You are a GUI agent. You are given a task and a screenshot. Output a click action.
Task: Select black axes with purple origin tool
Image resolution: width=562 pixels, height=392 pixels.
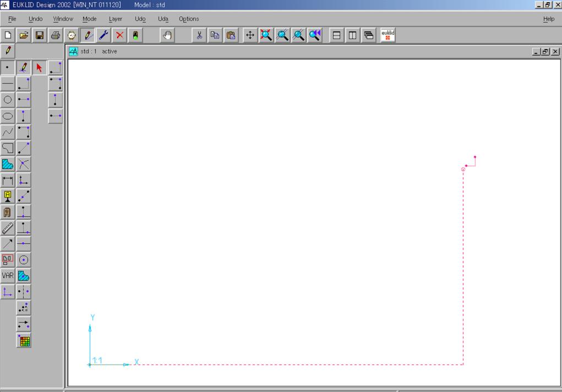pos(24,180)
